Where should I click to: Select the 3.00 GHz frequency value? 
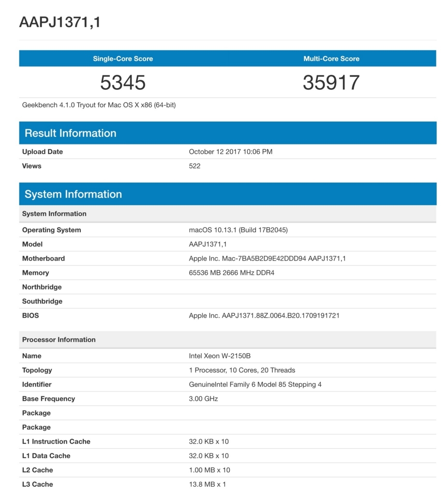pos(204,399)
